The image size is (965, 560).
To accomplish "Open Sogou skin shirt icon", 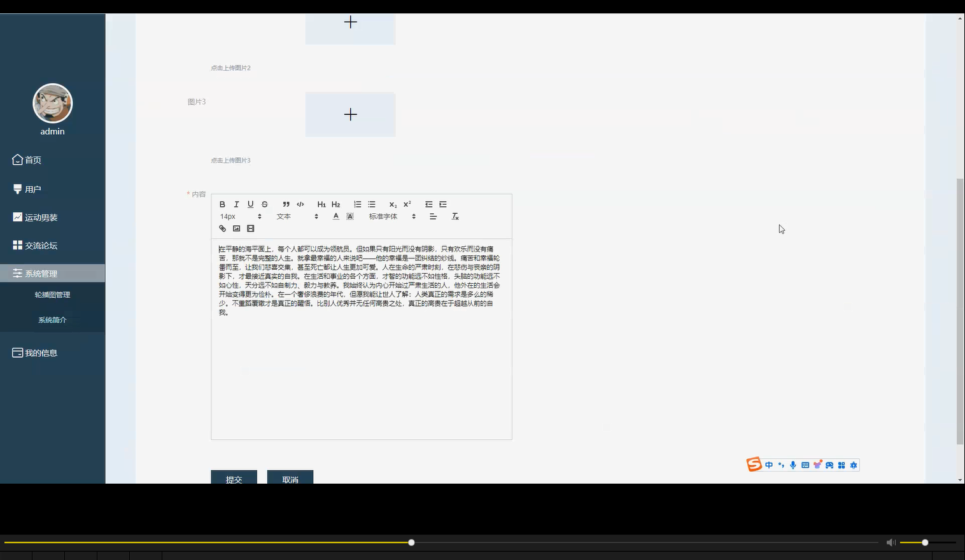I will click(x=817, y=465).
